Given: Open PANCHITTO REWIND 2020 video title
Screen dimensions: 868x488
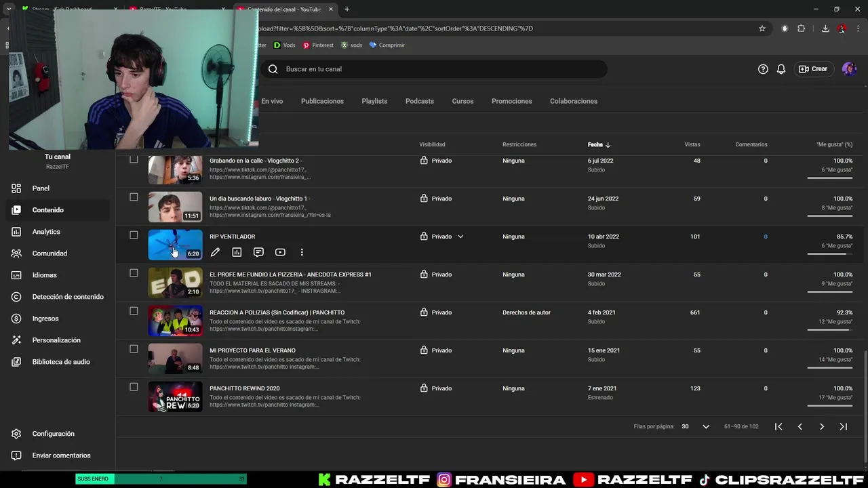Looking at the screenshot, I should click(x=244, y=388).
